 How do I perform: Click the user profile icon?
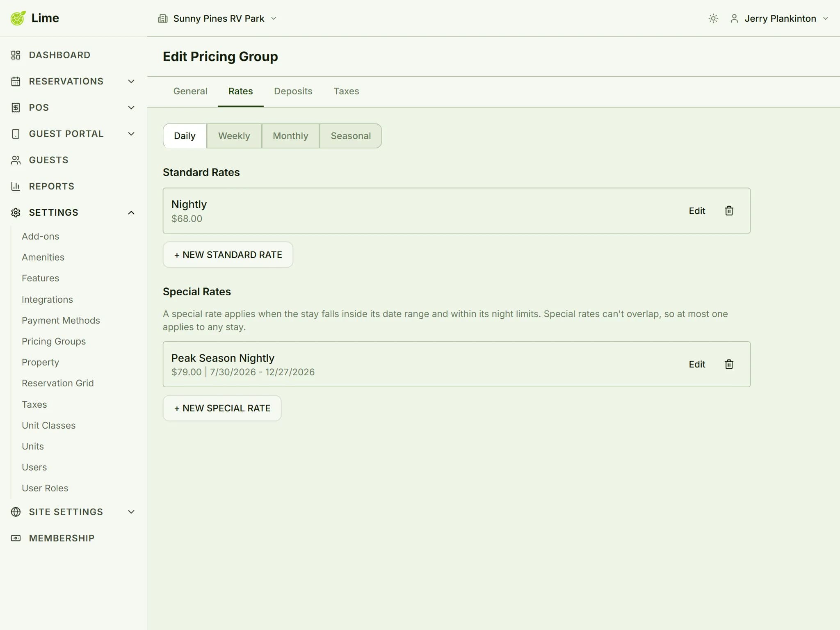[734, 18]
